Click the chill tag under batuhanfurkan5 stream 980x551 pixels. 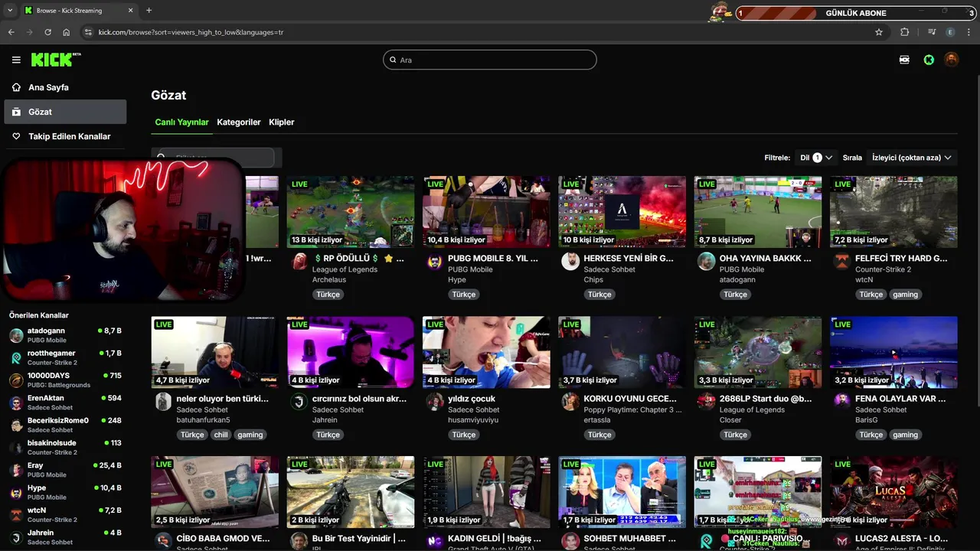pyautogui.click(x=221, y=435)
